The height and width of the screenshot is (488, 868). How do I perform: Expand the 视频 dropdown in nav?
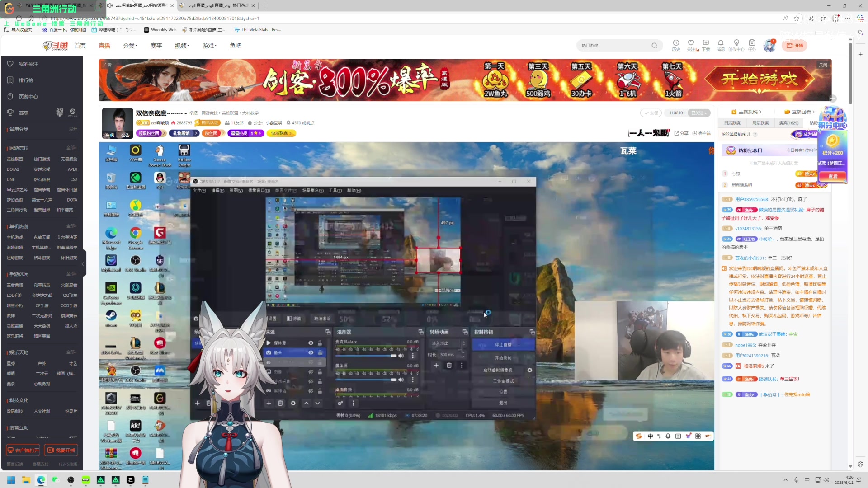(x=182, y=46)
